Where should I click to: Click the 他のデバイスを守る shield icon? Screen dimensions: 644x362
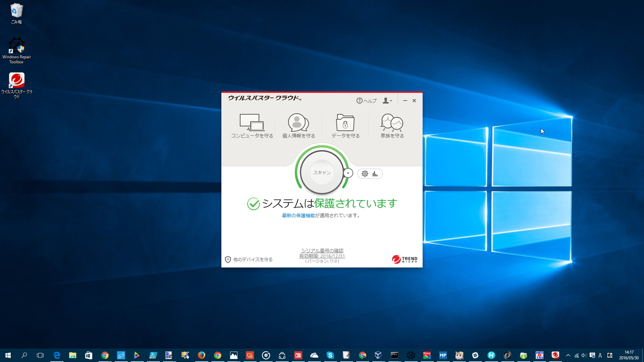(228, 259)
